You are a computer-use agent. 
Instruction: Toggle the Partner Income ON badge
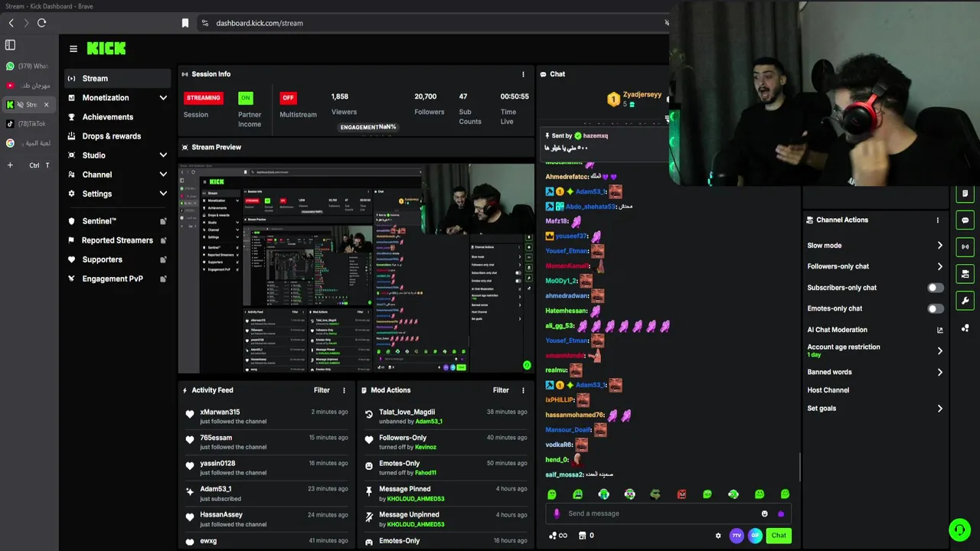[245, 98]
